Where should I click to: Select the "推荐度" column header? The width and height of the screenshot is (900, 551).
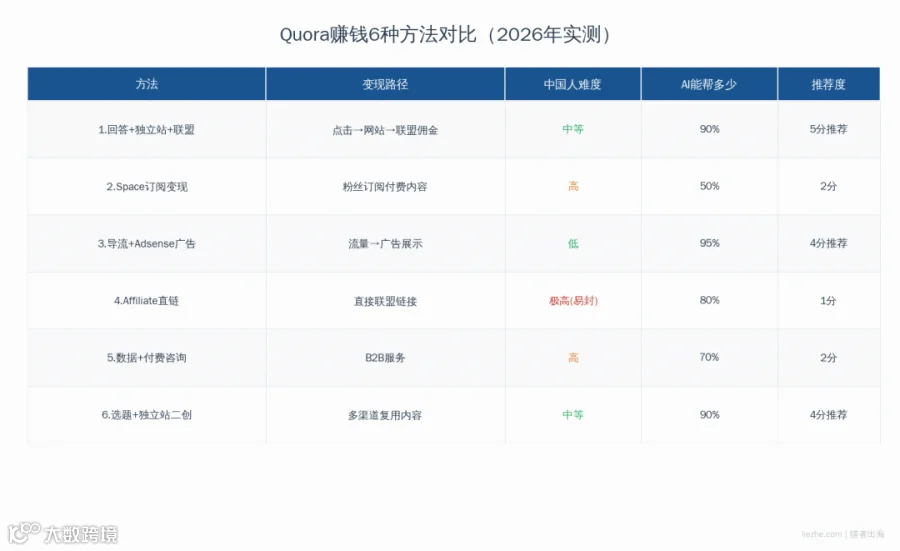[x=828, y=84]
